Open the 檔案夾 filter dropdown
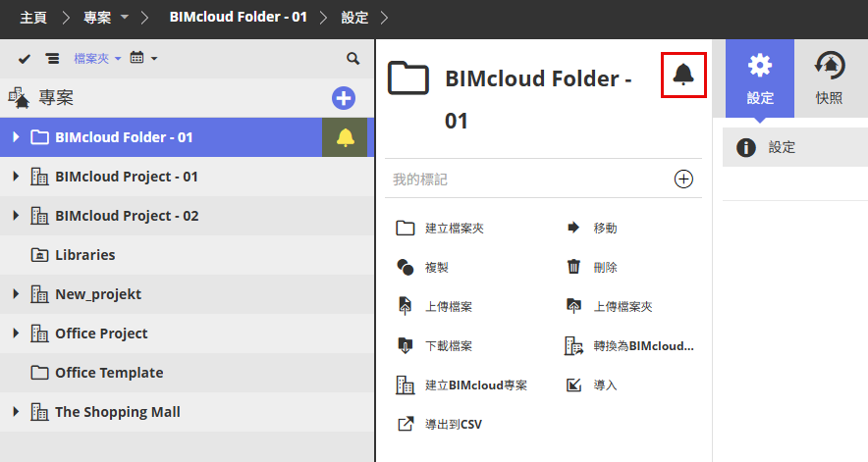 tap(97, 58)
